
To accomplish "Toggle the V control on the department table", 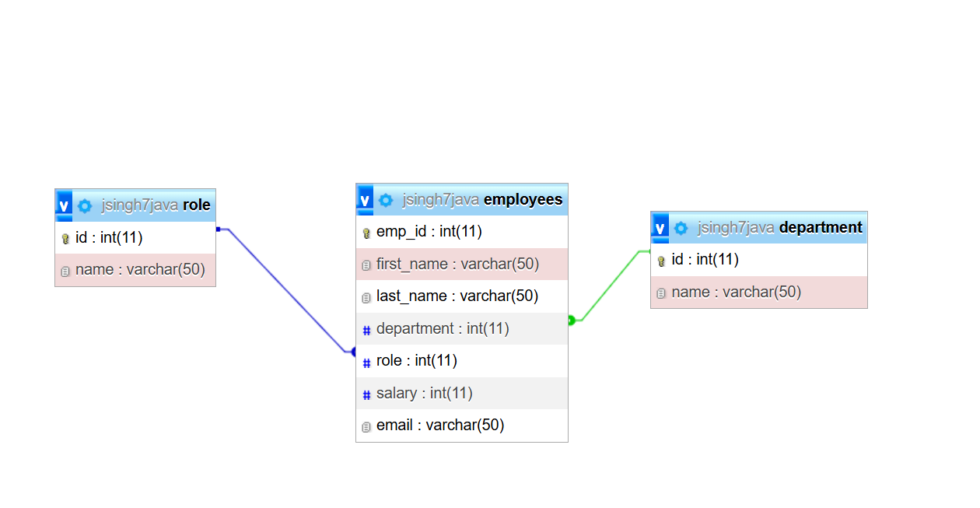I will pos(659,228).
